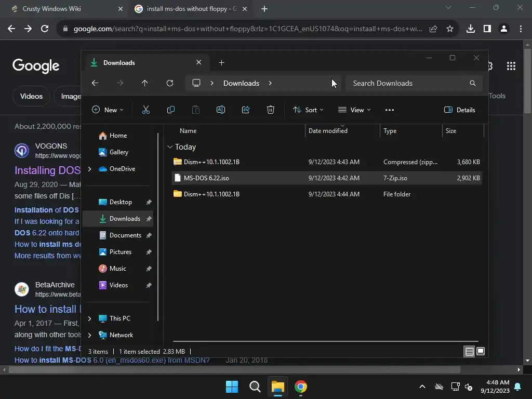Screen dimensions: 532x399
Task: Open the See more three-dots menu in Explorer
Action: pos(390,110)
